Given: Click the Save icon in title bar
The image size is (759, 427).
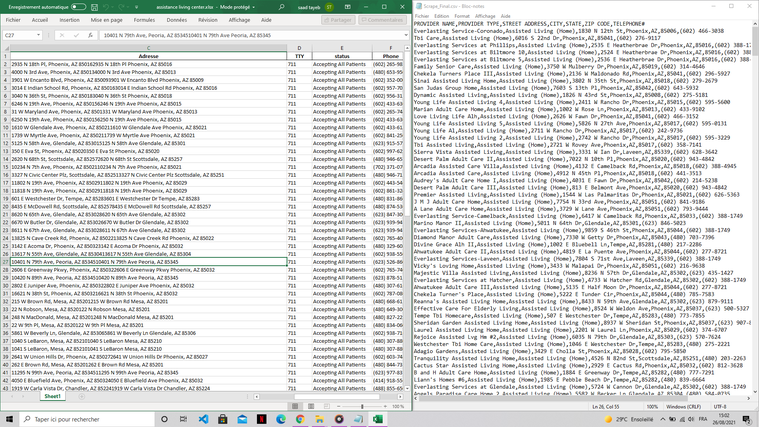Looking at the screenshot, I should 96,6.
